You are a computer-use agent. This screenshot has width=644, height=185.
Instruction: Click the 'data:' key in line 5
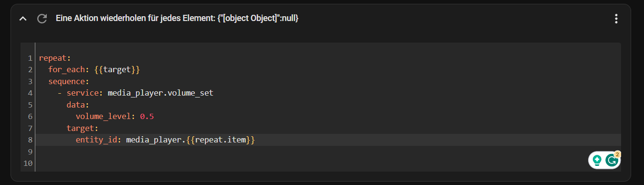78,105
